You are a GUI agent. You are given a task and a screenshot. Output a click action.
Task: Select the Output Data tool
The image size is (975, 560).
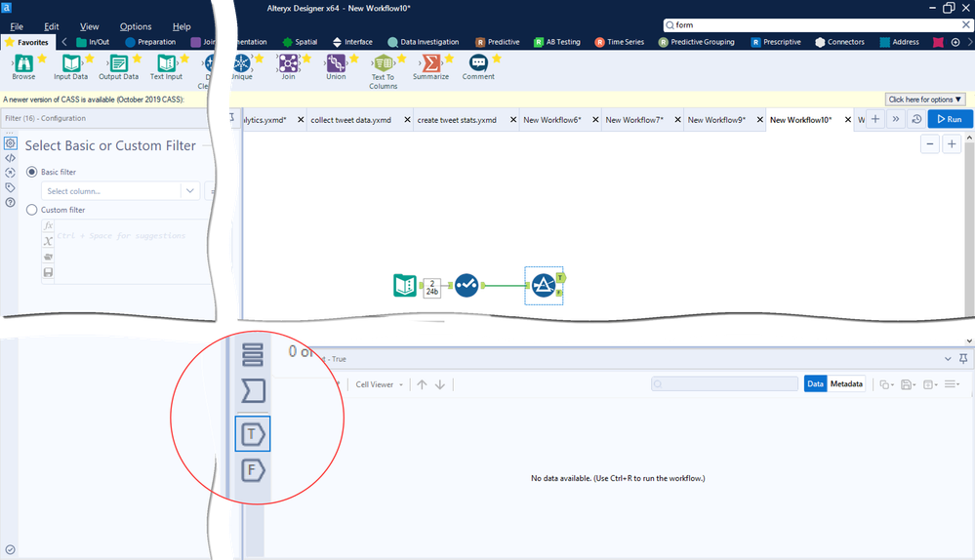click(x=118, y=67)
